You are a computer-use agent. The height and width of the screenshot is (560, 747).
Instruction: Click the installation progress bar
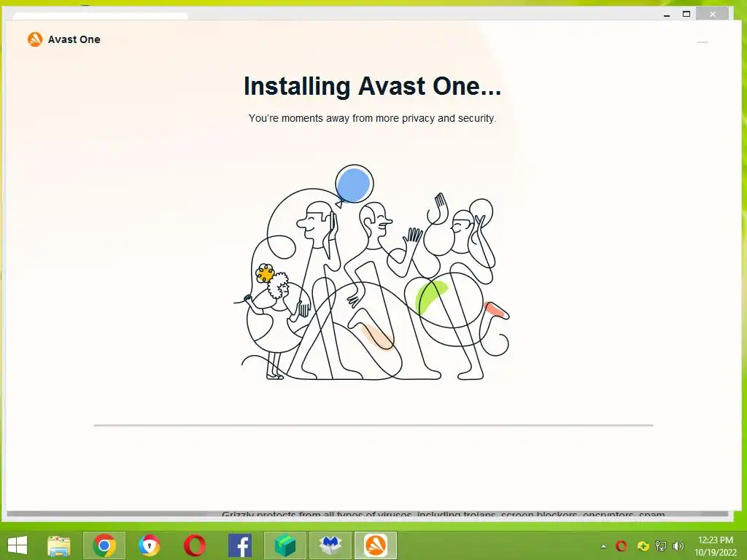(373, 425)
